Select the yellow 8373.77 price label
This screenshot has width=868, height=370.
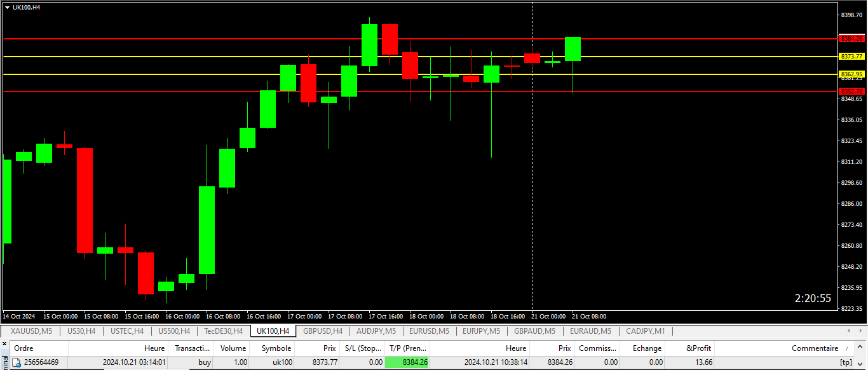coord(851,57)
